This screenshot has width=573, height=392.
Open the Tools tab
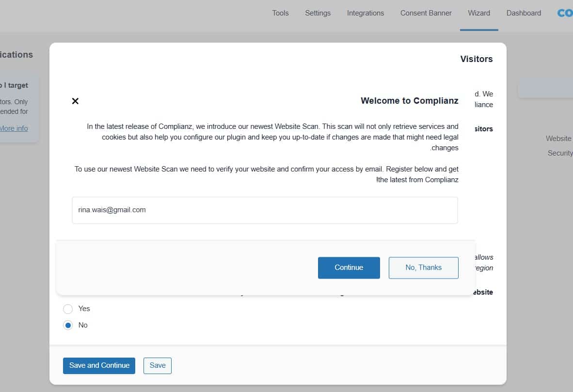point(280,13)
